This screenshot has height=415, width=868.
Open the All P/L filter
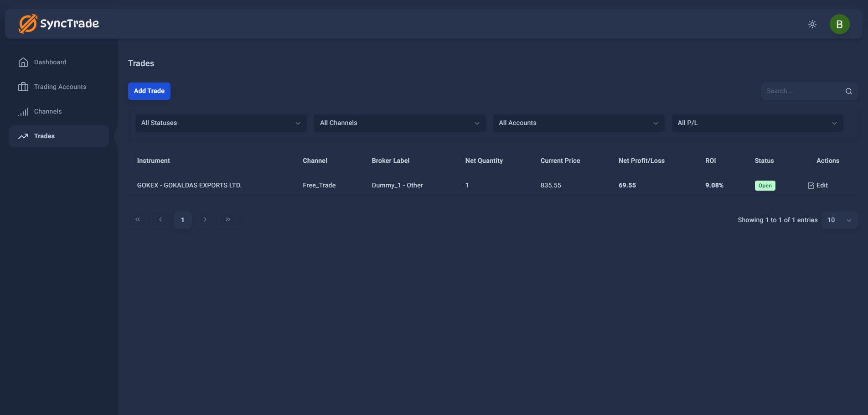(x=757, y=123)
